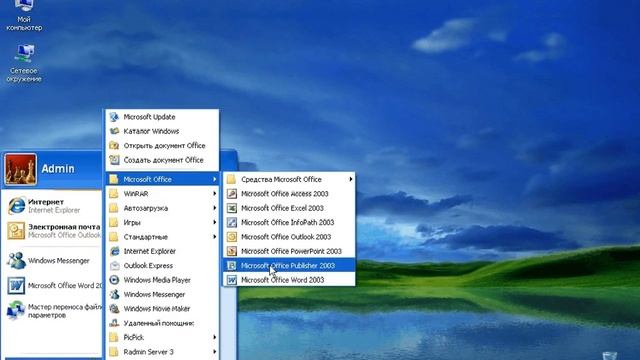Click the Admin user name text
This screenshot has height=360, width=640.
(x=58, y=169)
